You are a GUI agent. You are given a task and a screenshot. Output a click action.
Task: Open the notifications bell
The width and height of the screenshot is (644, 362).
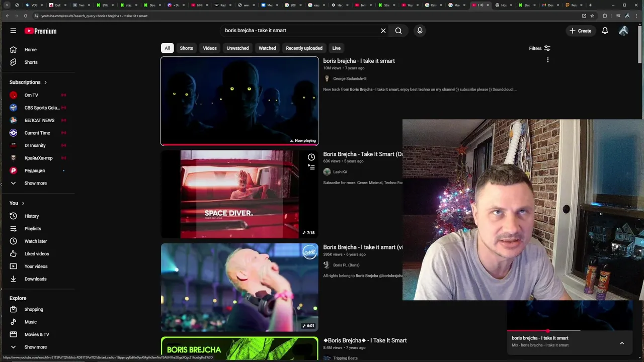pos(605,31)
